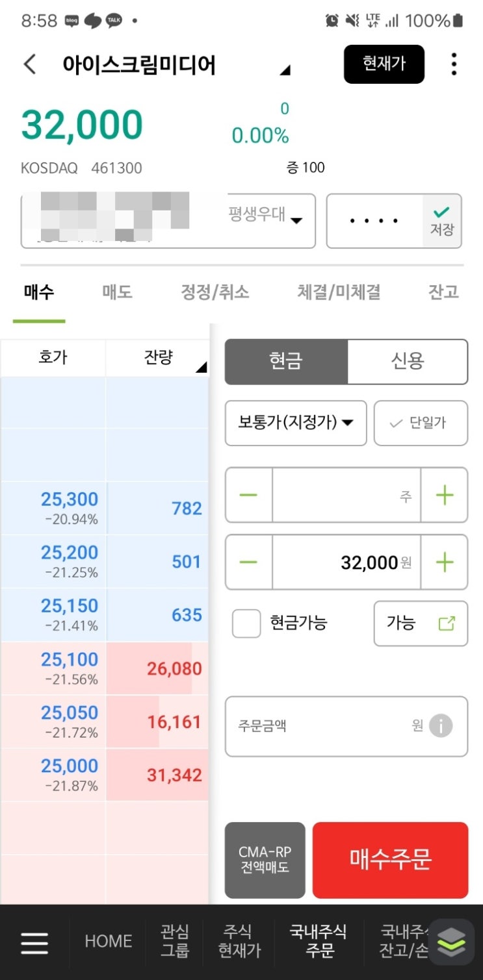Tap the 현재가 button

pos(384,64)
